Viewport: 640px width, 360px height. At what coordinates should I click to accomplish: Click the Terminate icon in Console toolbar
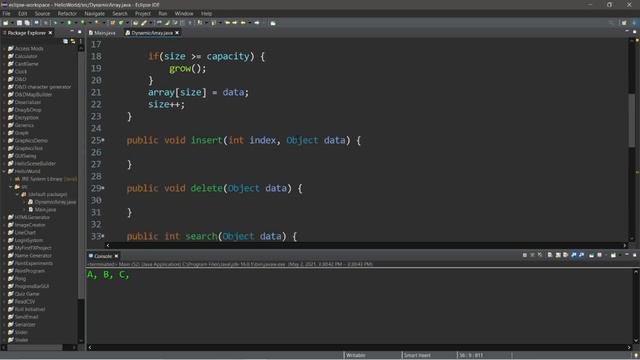[x=524, y=255]
